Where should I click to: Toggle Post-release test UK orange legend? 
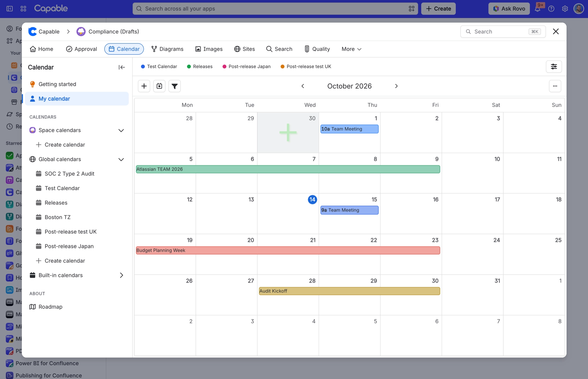283,66
